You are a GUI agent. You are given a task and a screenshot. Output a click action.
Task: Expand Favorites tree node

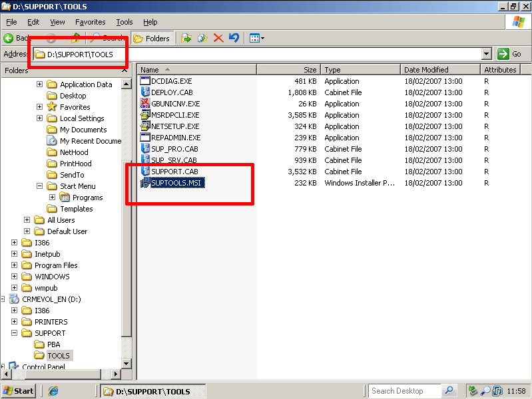point(39,107)
